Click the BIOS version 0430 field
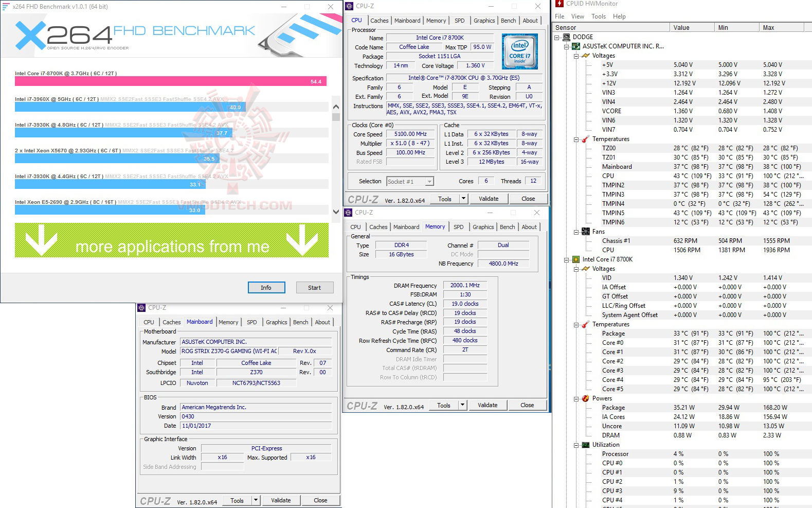This screenshot has width=812, height=508. coord(256,416)
